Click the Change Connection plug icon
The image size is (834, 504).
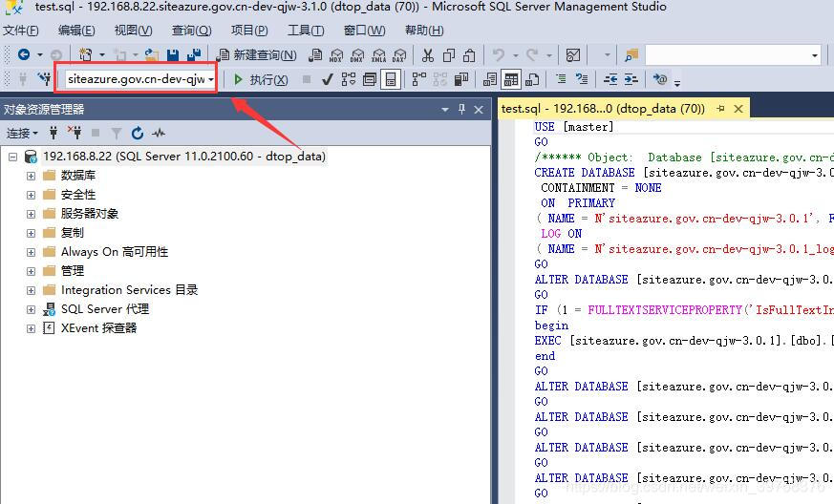click(x=44, y=79)
